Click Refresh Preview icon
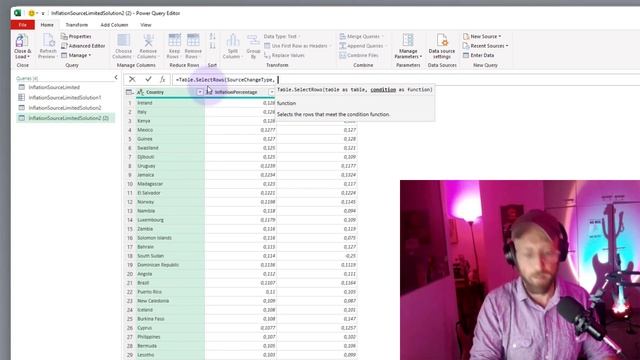 click(48, 41)
